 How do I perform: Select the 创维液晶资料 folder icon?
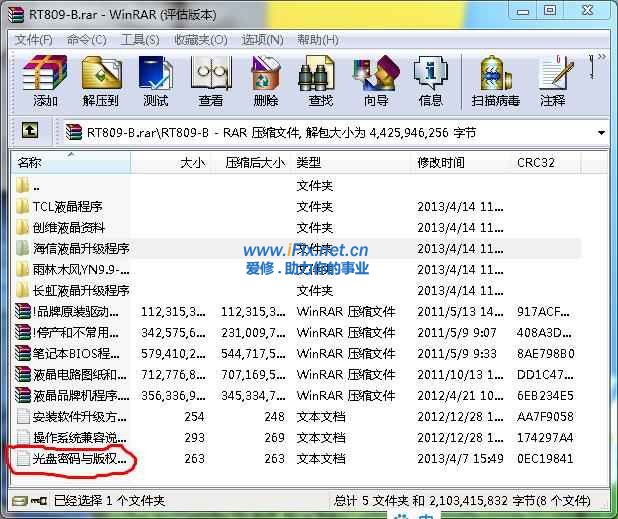point(23,227)
